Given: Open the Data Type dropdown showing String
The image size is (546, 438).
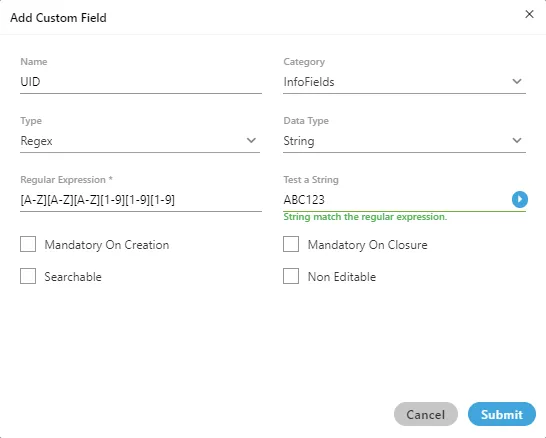Looking at the screenshot, I should click(404, 141).
